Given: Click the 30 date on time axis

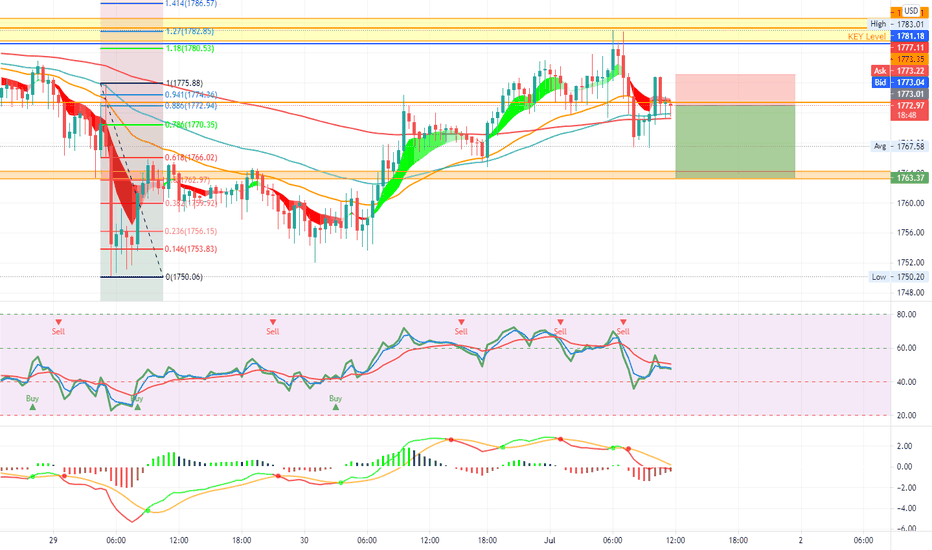Looking at the screenshot, I should tap(304, 540).
